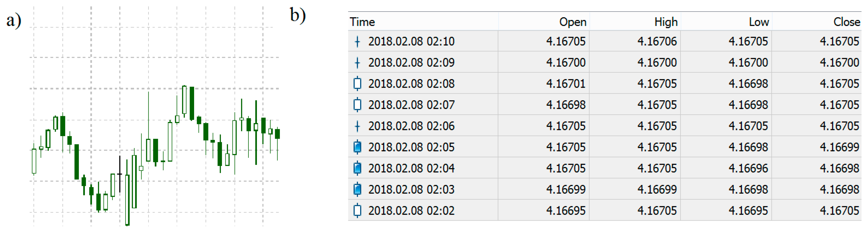Click the hollow candle icon at 02:07
Screen dimensions: 868x231
[357, 105]
